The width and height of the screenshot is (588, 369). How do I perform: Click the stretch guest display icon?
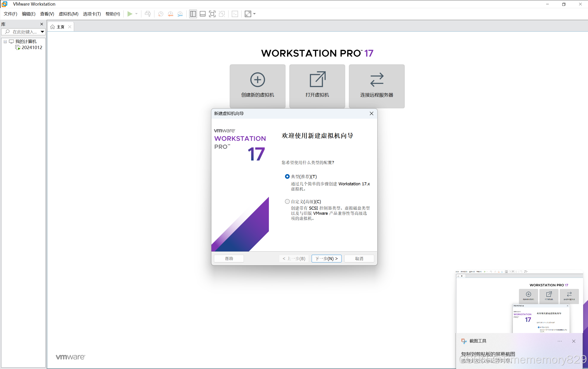pyautogui.click(x=248, y=14)
